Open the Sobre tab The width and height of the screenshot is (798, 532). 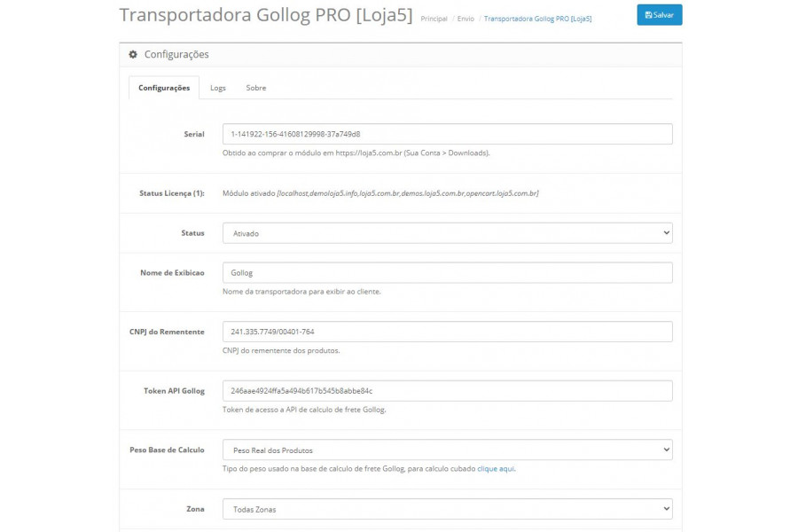point(256,88)
